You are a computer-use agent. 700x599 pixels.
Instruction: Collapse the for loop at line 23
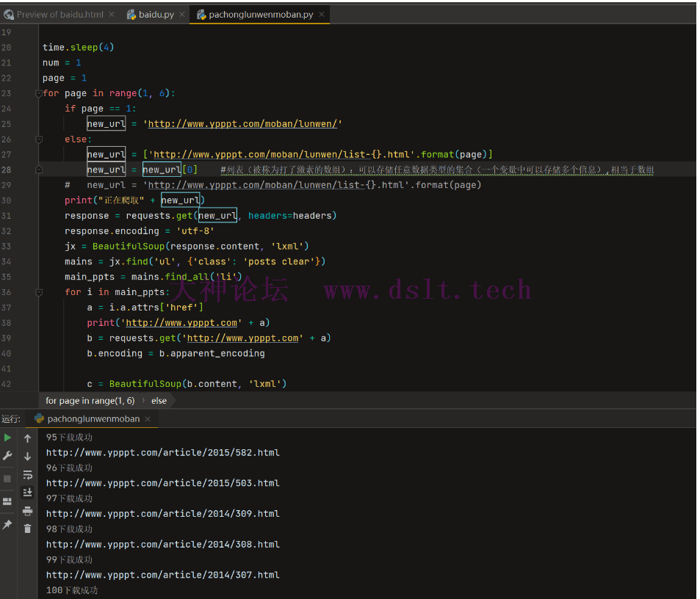click(38, 93)
